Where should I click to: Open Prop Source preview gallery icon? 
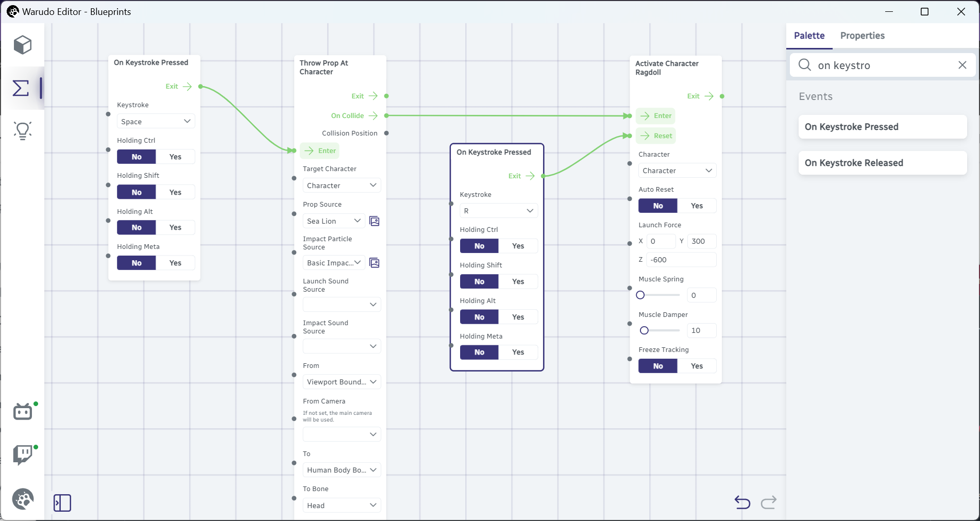[x=375, y=221]
